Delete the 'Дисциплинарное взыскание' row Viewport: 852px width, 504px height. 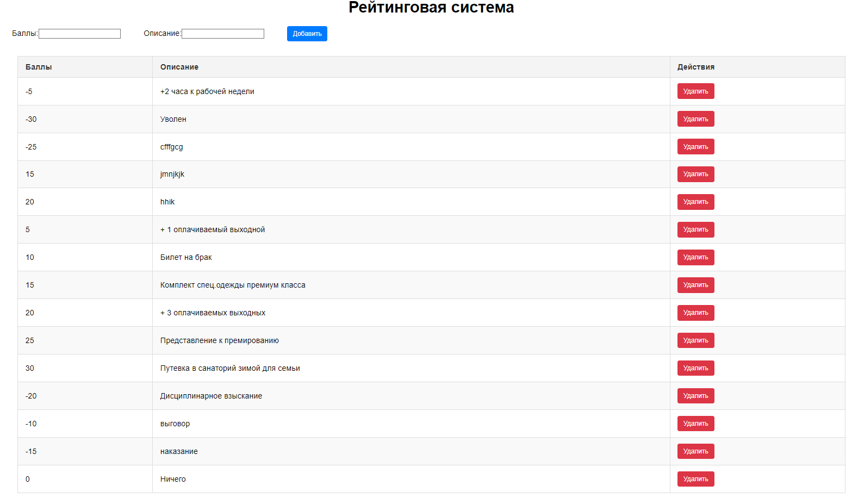pyautogui.click(x=695, y=396)
